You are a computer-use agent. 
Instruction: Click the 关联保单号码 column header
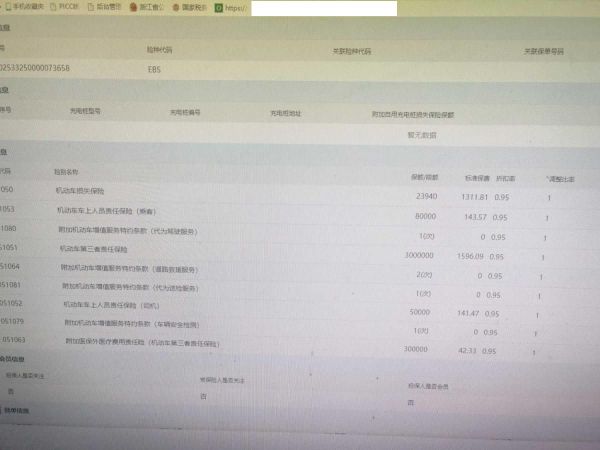pos(544,50)
